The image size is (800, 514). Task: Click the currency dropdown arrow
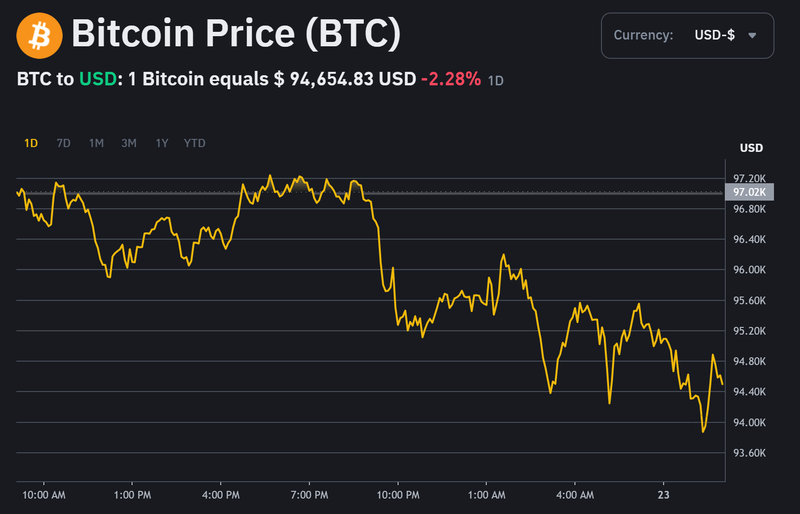(752, 36)
